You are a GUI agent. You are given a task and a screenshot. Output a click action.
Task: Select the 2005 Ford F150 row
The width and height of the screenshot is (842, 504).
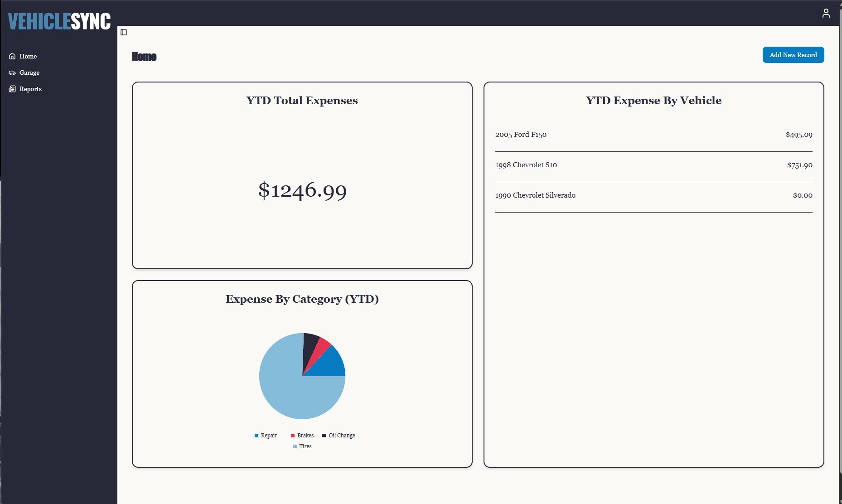653,135
